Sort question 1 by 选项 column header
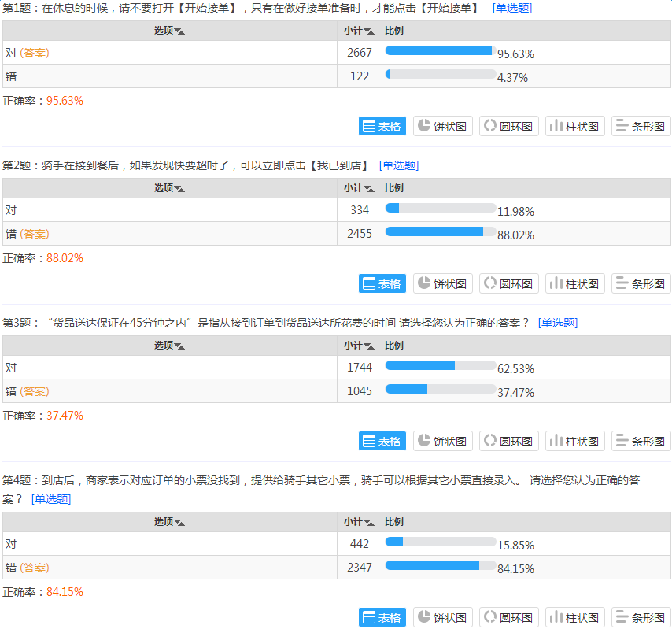 click(x=169, y=31)
